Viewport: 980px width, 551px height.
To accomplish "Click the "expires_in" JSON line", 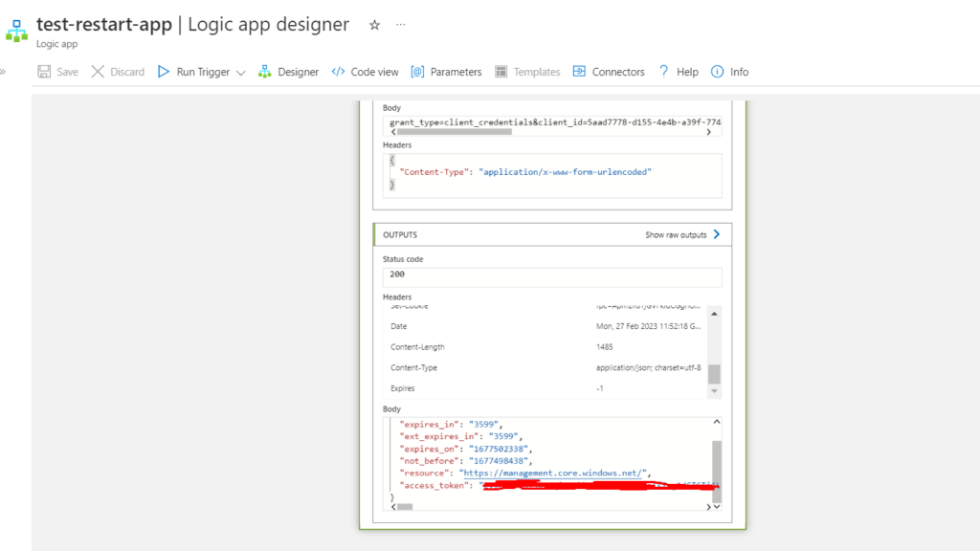I will (x=451, y=424).
